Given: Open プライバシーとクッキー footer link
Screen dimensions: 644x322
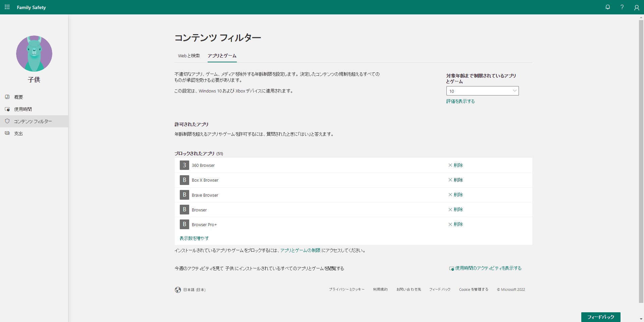Looking at the screenshot, I should pos(346,289).
